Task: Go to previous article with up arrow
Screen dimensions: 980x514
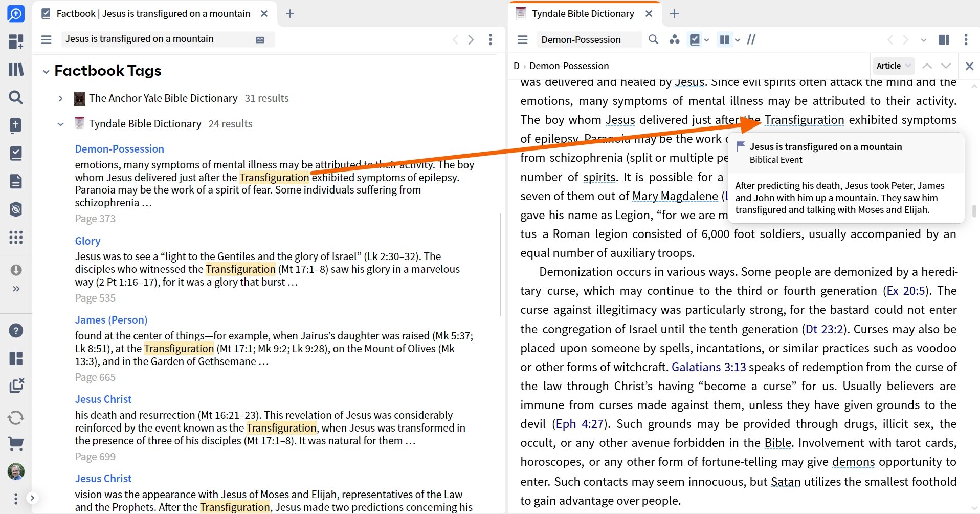Action: click(x=927, y=66)
